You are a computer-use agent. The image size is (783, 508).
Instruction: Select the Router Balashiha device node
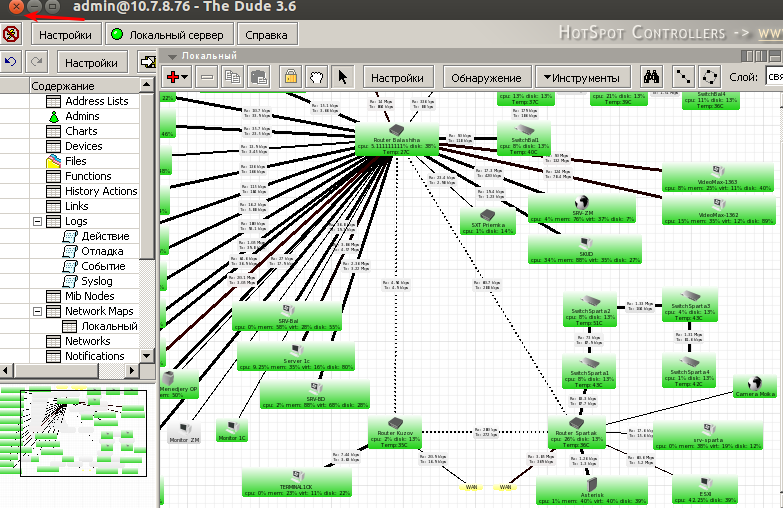point(396,140)
